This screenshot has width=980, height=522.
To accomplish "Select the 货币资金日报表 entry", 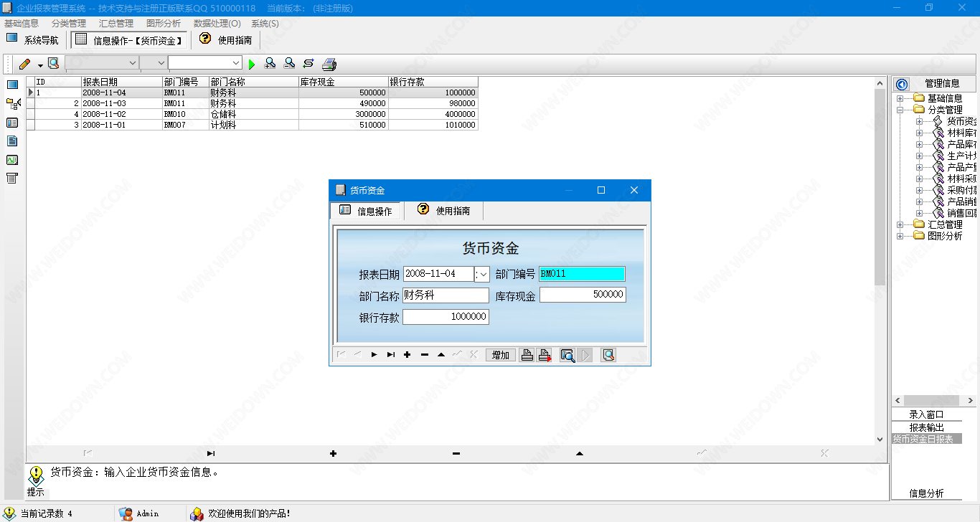I will tap(926, 439).
